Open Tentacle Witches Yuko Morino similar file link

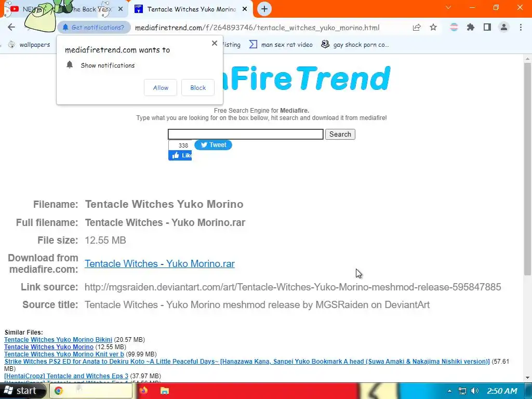pos(48,347)
